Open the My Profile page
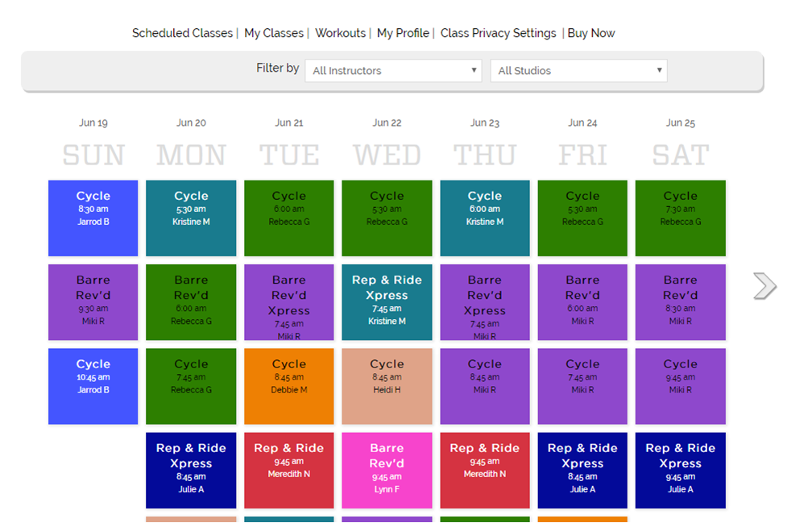This screenshot has height=523, width=812. click(403, 33)
